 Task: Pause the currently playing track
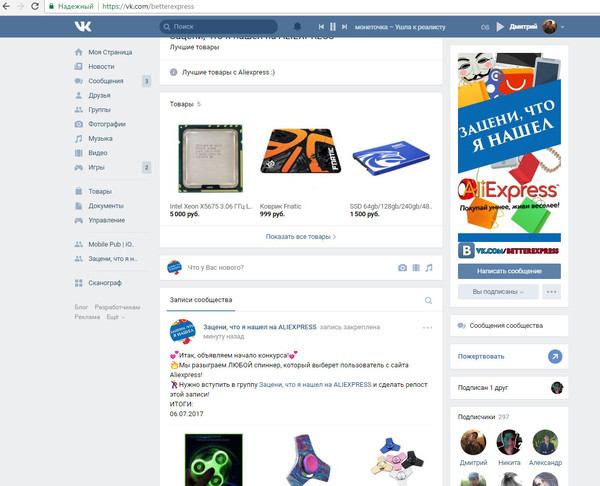(x=333, y=27)
